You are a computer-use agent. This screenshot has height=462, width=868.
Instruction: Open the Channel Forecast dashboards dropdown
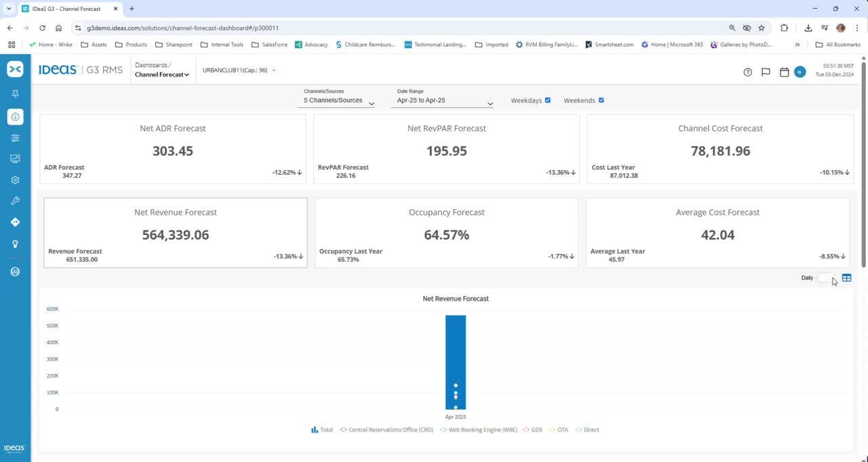coord(162,75)
